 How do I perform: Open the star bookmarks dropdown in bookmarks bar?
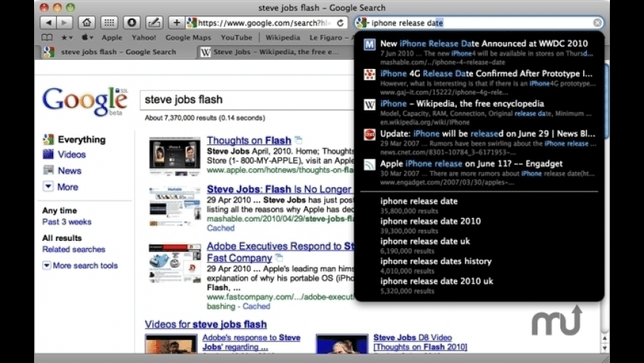pos(67,37)
